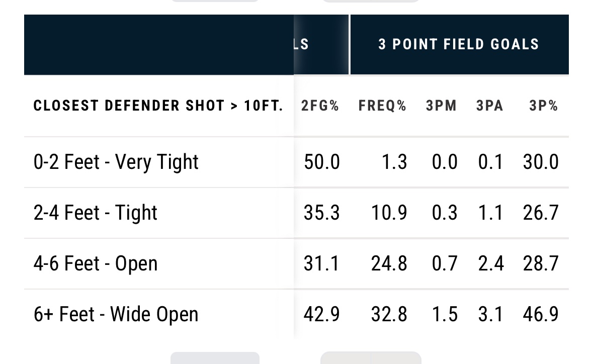The width and height of the screenshot is (593, 364).
Task: Select the 0-2 Feet - Very Tight row
Action: [x=297, y=162]
